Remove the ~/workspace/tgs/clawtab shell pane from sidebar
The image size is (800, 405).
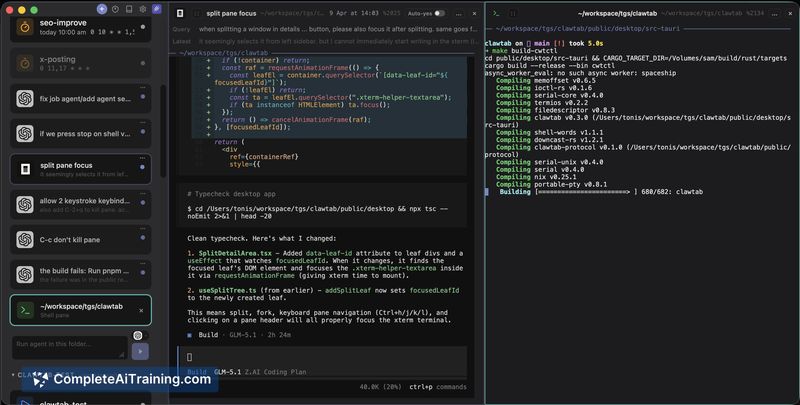tap(141, 310)
